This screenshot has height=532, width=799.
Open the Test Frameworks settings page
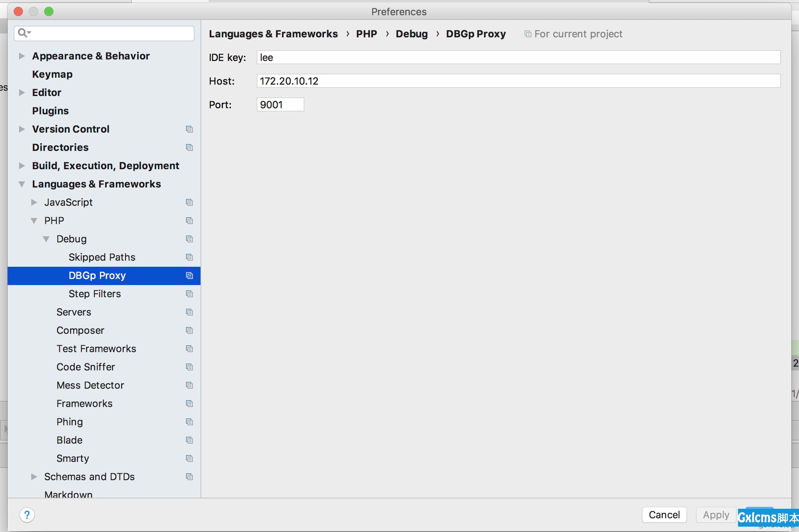click(96, 349)
